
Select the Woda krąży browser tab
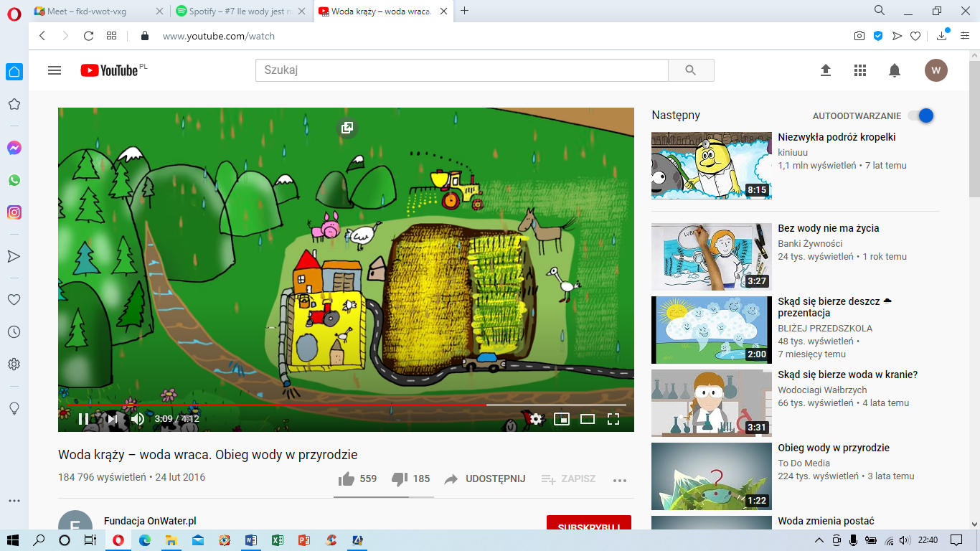point(384,11)
